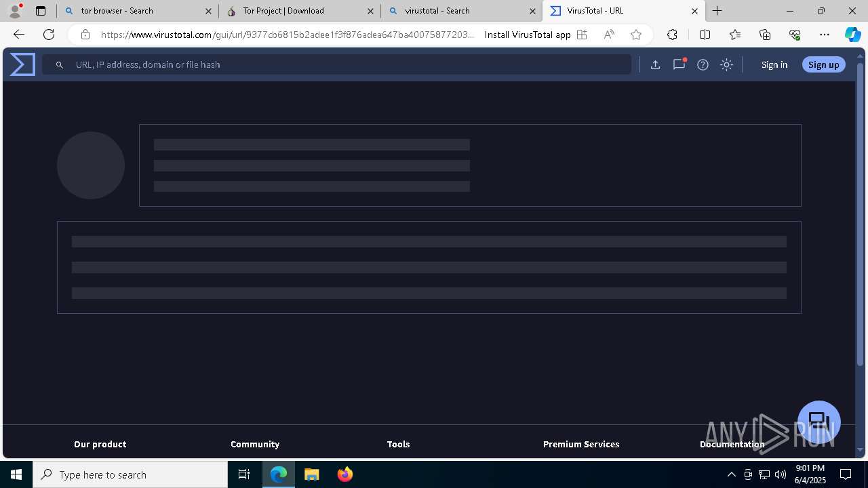Open the Collections icon
This screenshot has height=488, width=868.
click(765, 35)
